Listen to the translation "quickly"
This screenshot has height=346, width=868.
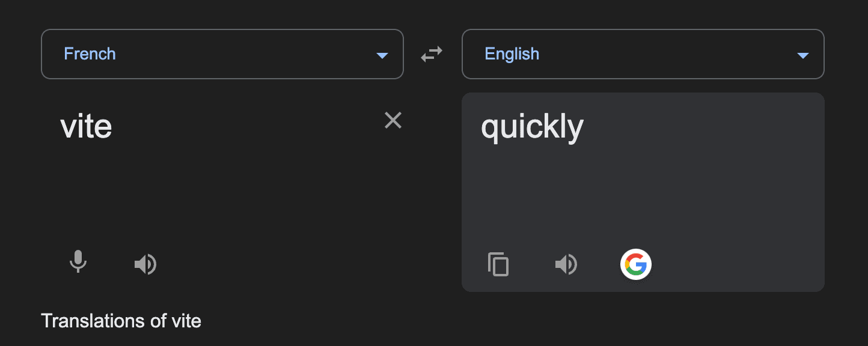click(566, 264)
